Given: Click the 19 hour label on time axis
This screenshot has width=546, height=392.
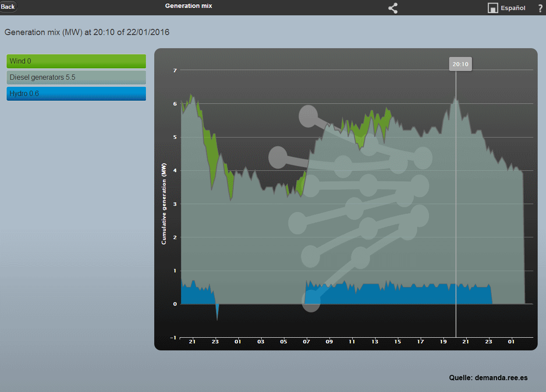Looking at the screenshot, I should pyautogui.click(x=443, y=342).
